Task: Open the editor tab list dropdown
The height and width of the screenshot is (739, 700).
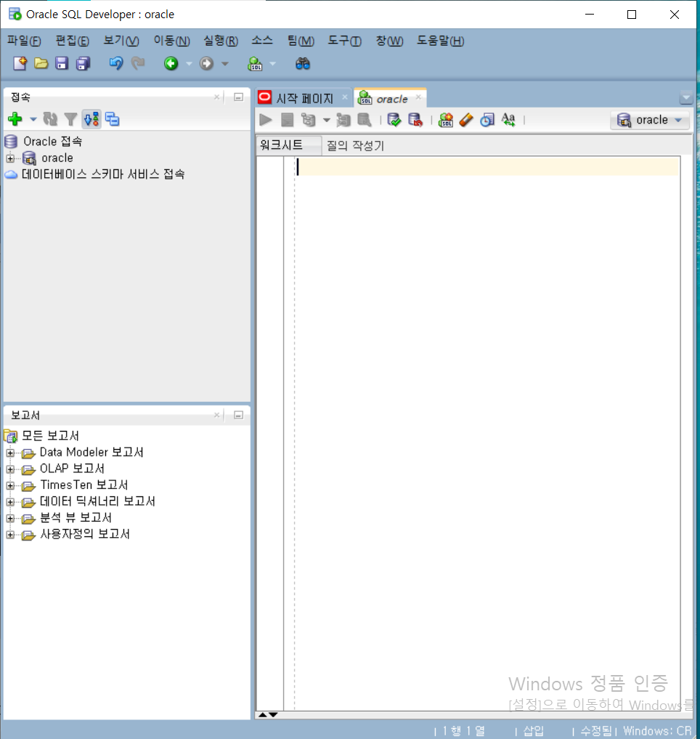Action: tap(686, 98)
